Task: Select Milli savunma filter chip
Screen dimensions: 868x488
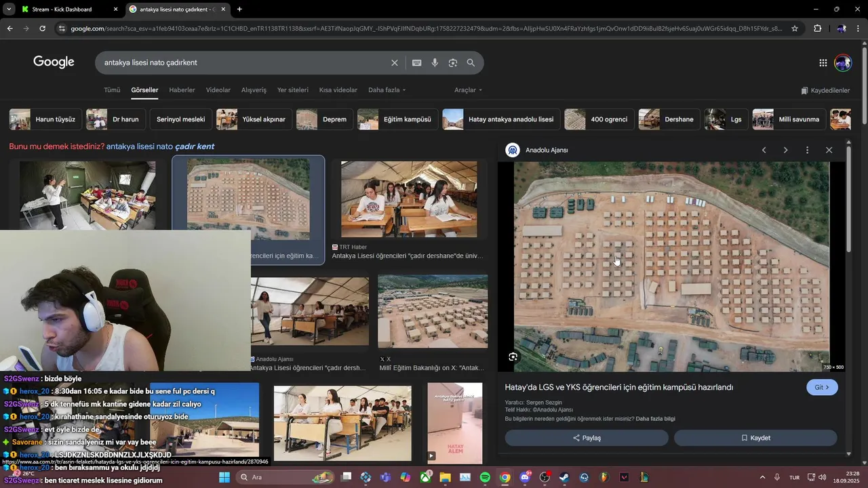Action: point(789,119)
